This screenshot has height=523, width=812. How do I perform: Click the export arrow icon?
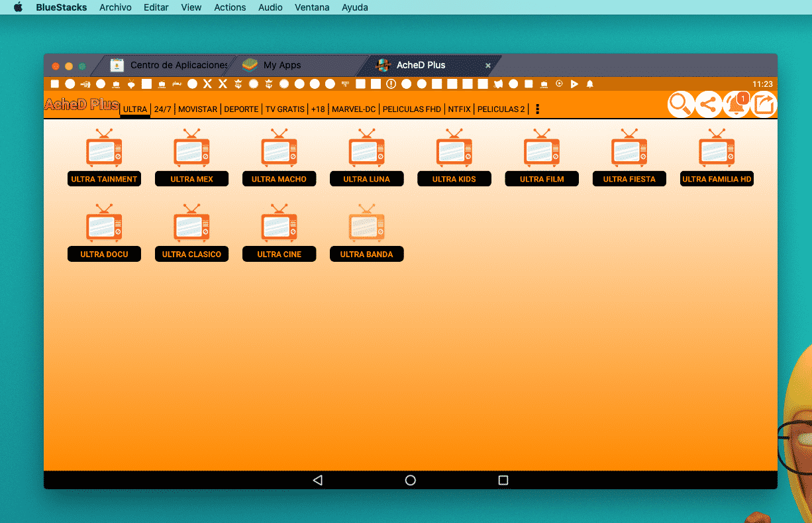point(764,105)
